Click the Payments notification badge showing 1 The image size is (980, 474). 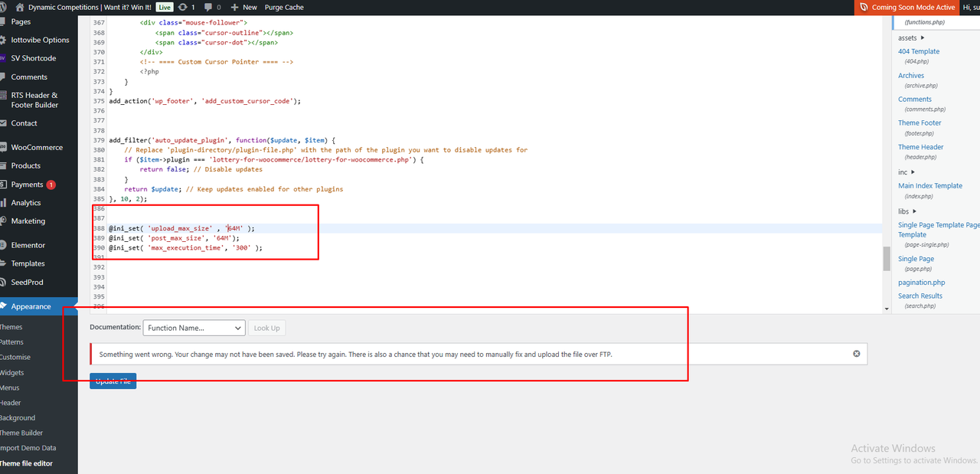point(51,185)
